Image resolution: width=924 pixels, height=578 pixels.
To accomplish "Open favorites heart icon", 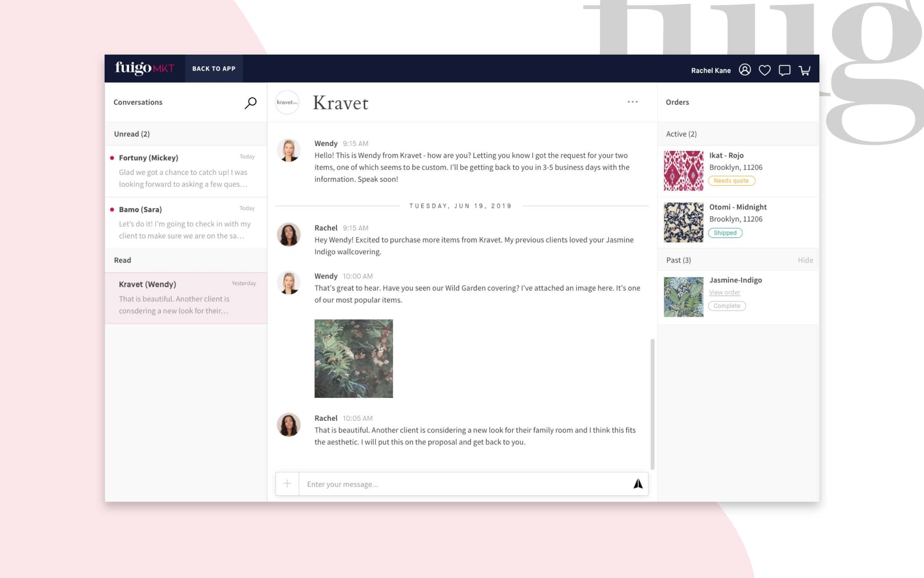I will click(x=765, y=70).
